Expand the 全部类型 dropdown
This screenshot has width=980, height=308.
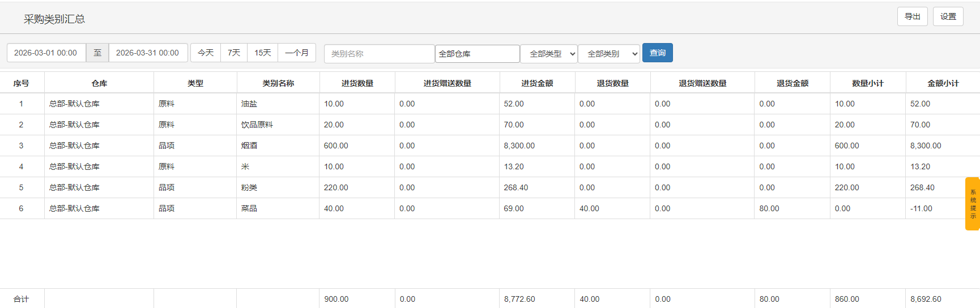(548, 54)
